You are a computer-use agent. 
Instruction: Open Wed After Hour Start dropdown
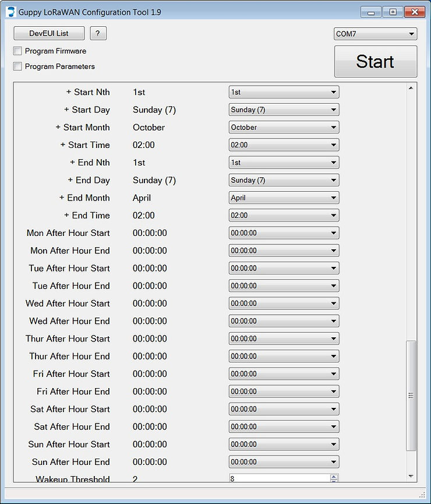click(284, 303)
